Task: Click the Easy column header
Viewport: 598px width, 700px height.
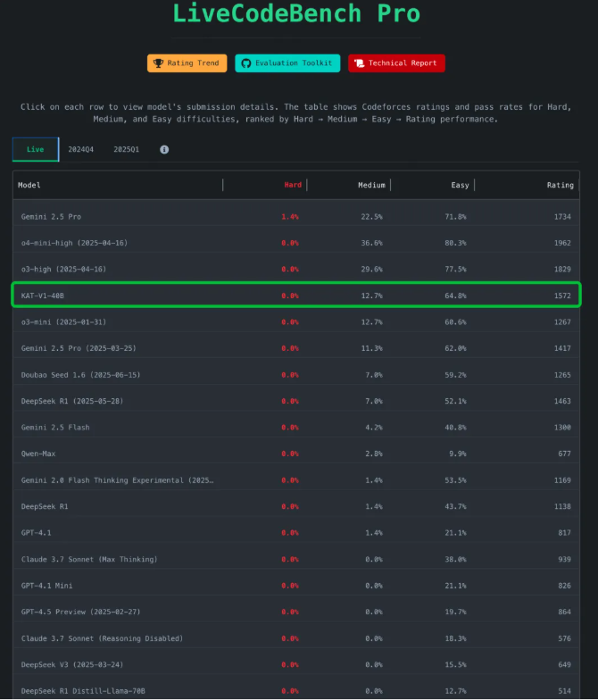Action: tap(460, 185)
